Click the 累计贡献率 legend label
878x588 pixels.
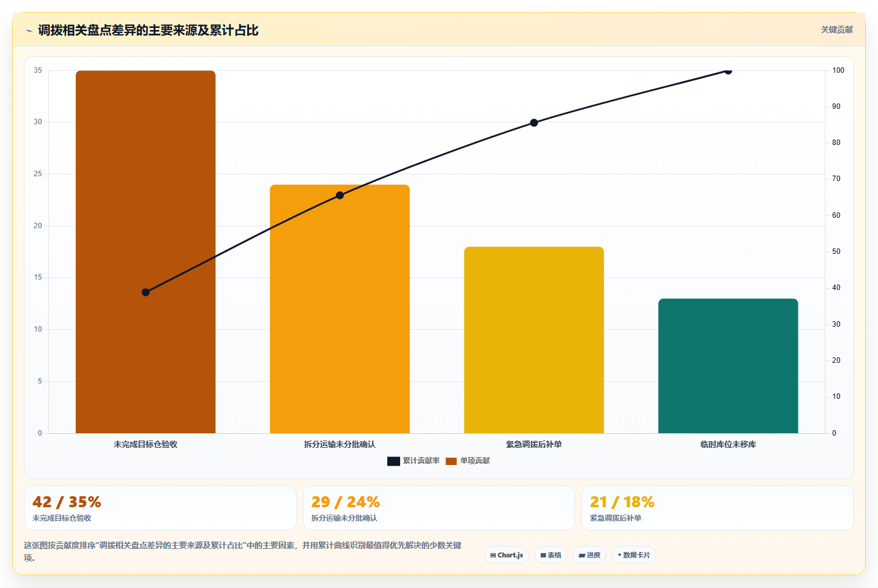421,461
